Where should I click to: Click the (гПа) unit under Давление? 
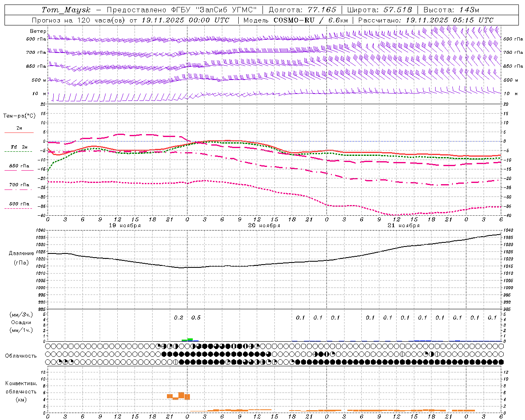(x=21, y=262)
